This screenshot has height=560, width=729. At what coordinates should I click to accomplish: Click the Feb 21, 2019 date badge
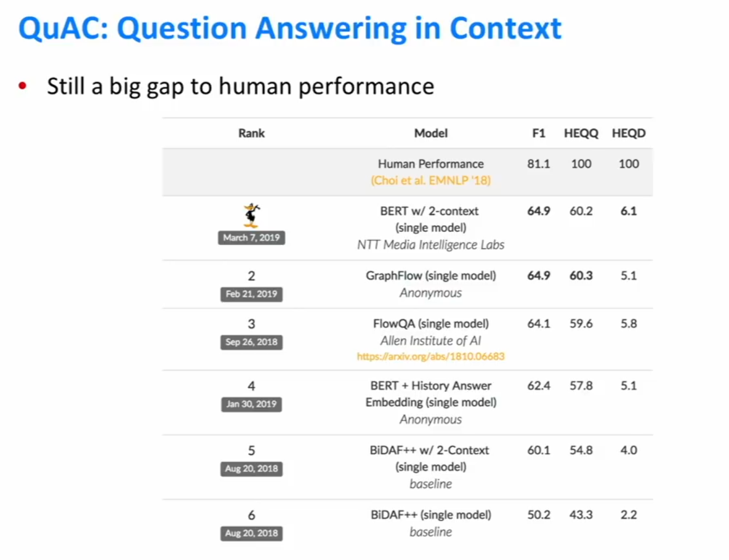(x=252, y=294)
